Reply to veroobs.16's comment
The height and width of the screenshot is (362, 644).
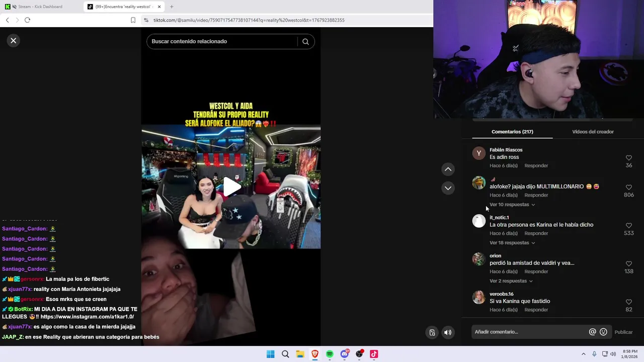[x=536, y=310]
